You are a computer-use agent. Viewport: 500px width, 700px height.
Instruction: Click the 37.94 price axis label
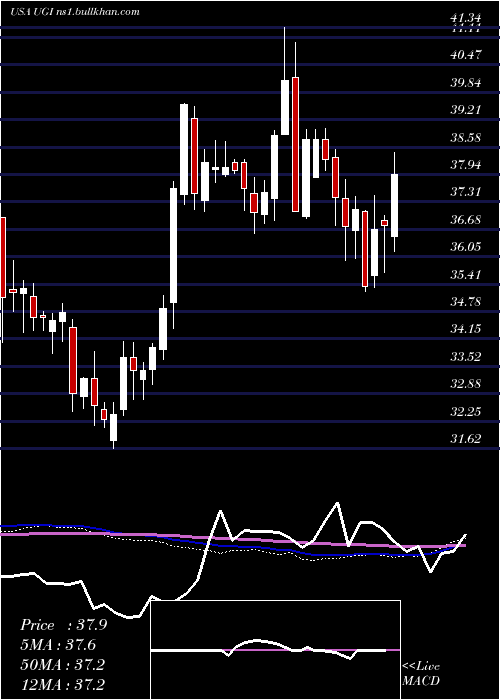tap(466, 165)
